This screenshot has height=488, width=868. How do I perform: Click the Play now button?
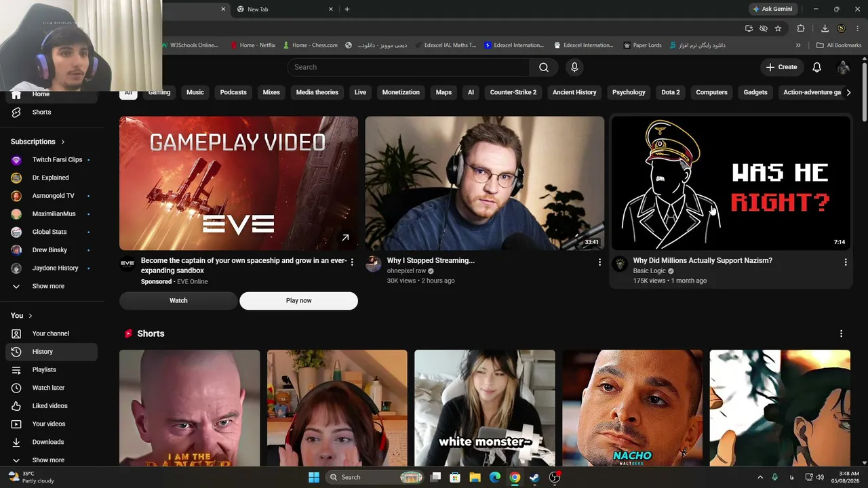(x=298, y=300)
